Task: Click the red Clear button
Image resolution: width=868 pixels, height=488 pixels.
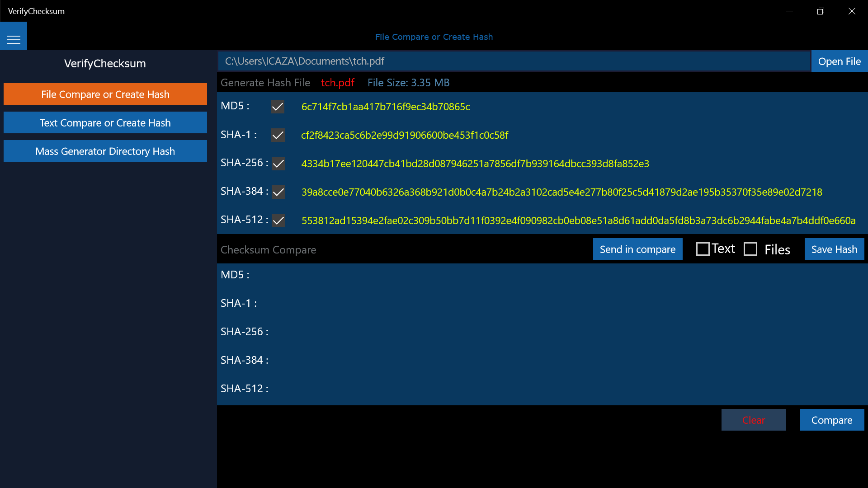Action: [753, 420]
